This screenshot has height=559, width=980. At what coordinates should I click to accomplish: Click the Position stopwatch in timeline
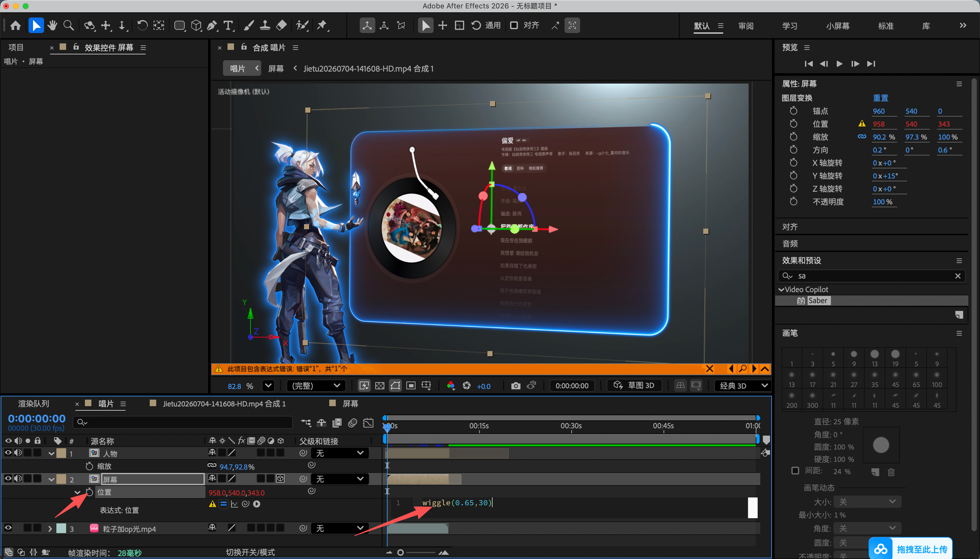click(x=89, y=492)
